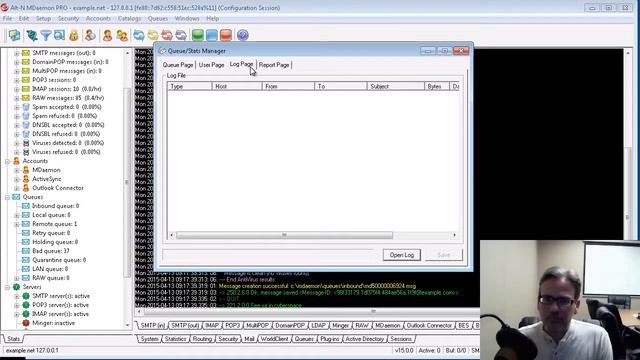Select the Quarantine queue: 0 row
640x360 pixels.
[59, 260]
